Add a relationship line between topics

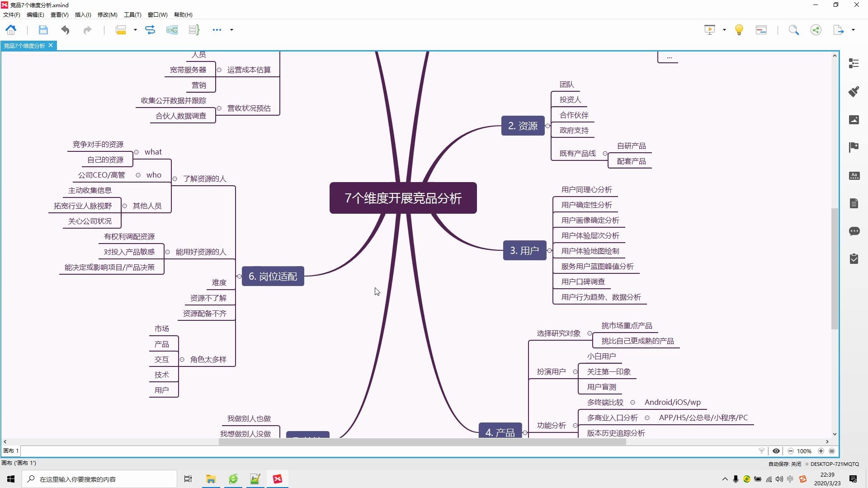pos(150,30)
